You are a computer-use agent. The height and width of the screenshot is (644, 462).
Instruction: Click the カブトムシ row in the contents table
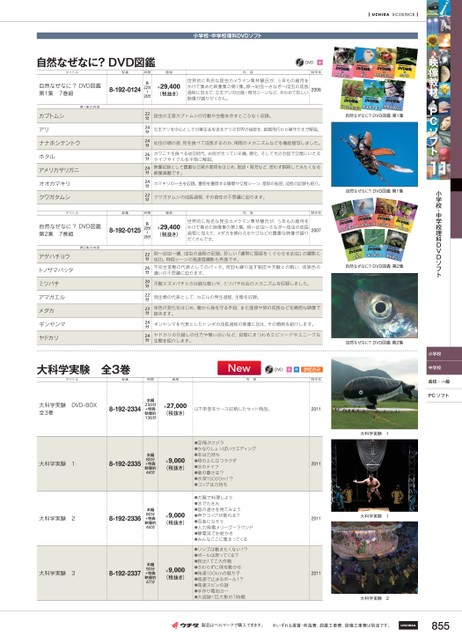pyautogui.click(x=180, y=116)
